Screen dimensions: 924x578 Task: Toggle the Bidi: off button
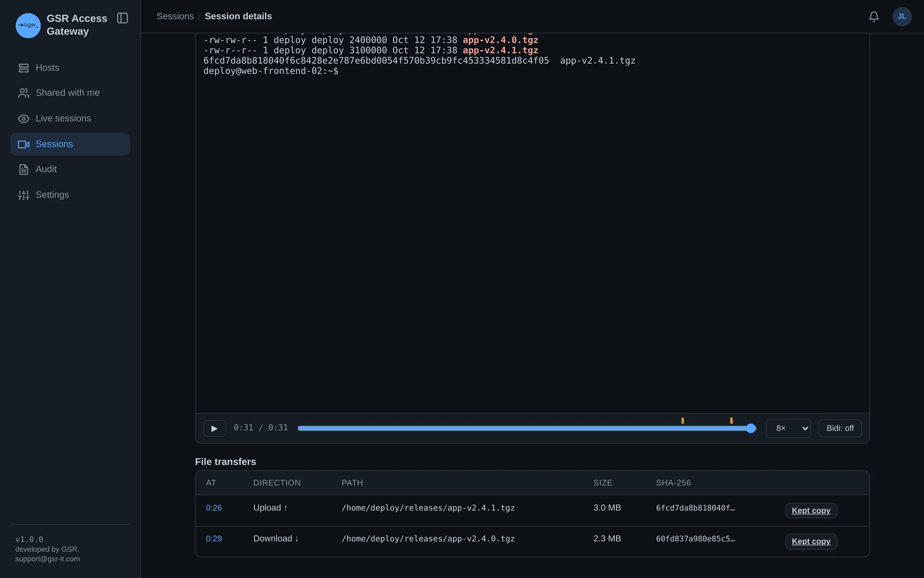(x=840, y=428)
